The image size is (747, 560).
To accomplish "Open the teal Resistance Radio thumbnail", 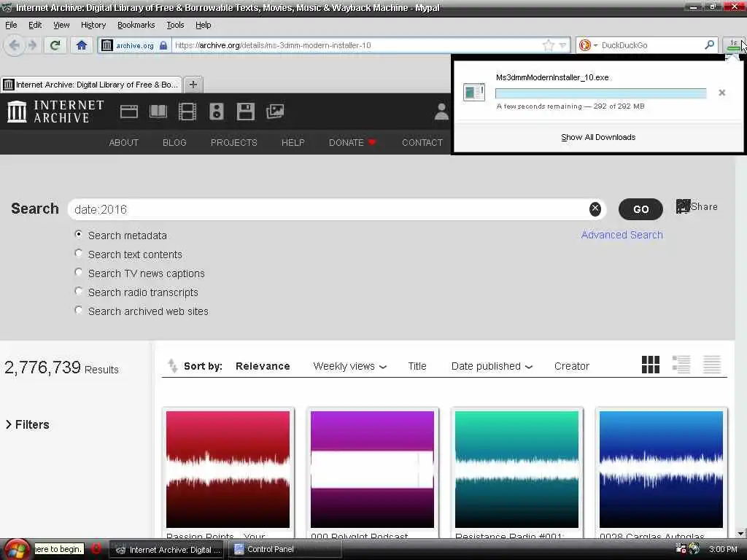I will click(x=516, y=469).
